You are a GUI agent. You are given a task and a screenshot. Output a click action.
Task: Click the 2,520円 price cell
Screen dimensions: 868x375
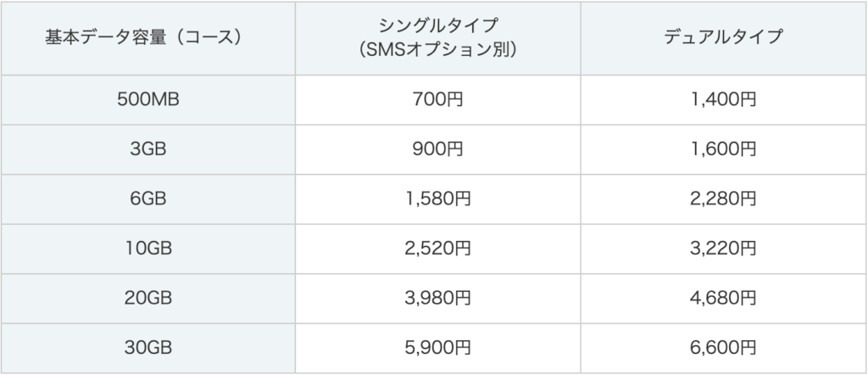pyautogui.click(x=437, y=249)
